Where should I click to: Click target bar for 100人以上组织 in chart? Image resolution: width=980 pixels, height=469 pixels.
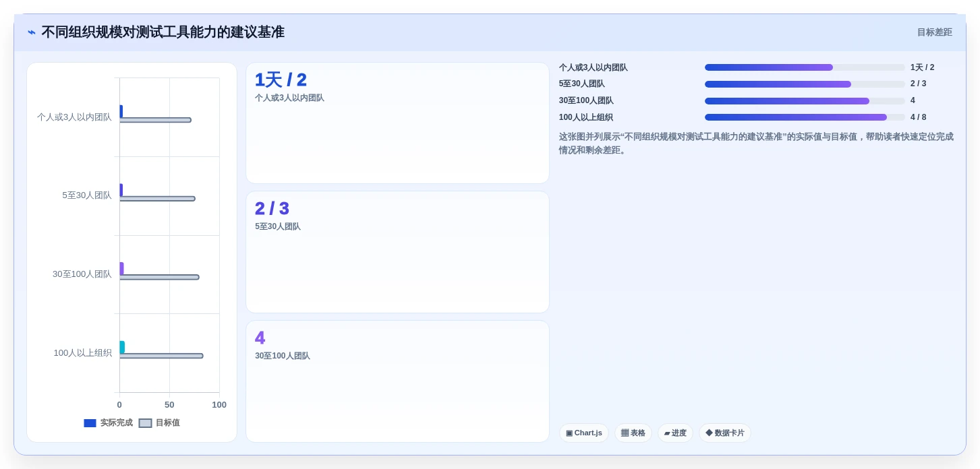coord(161,356)
